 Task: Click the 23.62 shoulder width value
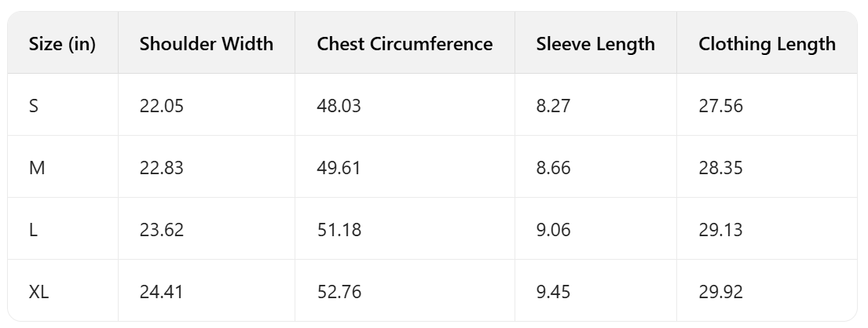[x=161, y=230]
